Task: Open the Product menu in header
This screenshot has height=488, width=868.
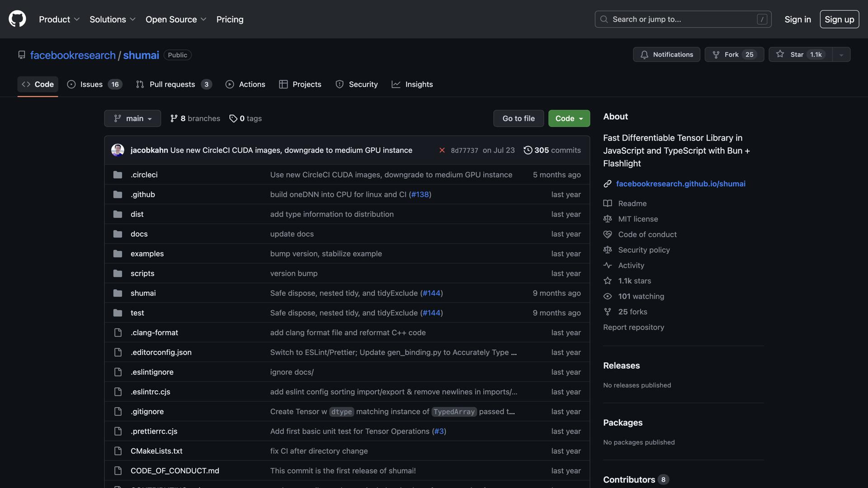Action: coord(59,19)
